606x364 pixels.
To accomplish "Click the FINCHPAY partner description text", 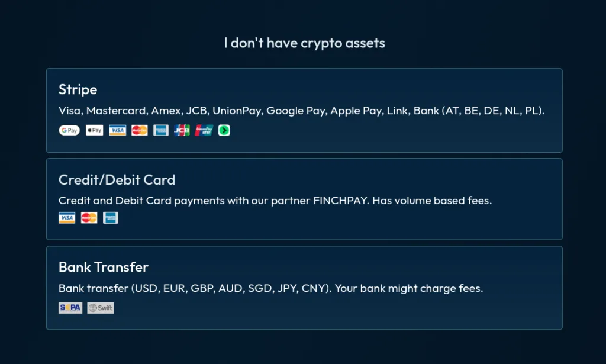I will tap(275, 201).
